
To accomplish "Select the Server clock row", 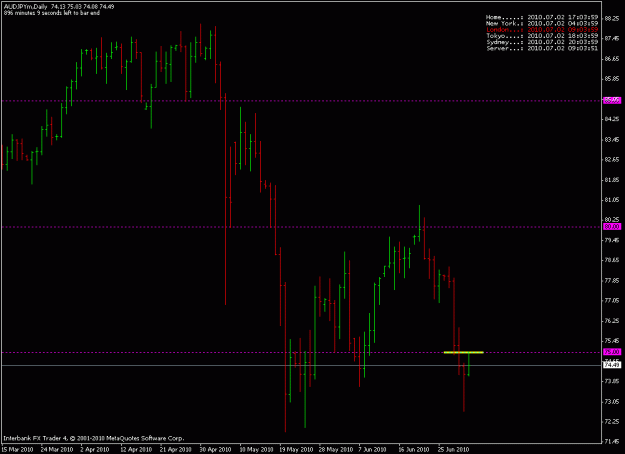I will [542, 48].
